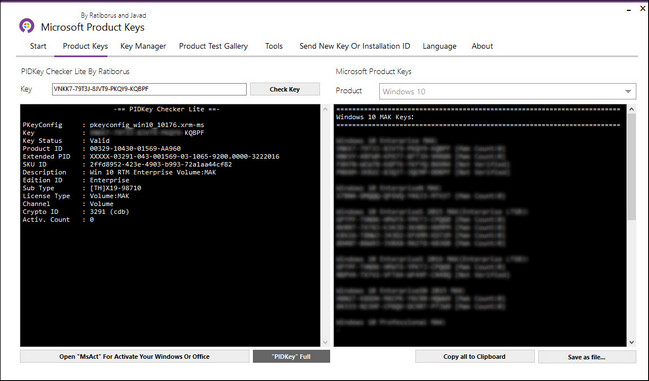Viewport: 649px width, 381px height.
Task: Click the key list scrollbar up arrow
Action: point(632,110)
